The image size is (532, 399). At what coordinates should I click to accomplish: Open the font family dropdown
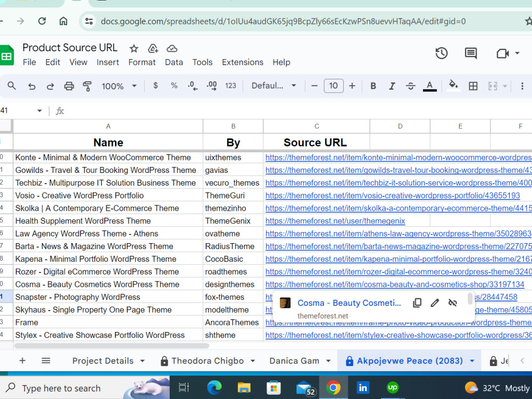pyautogui.click(x=273, y=86)
